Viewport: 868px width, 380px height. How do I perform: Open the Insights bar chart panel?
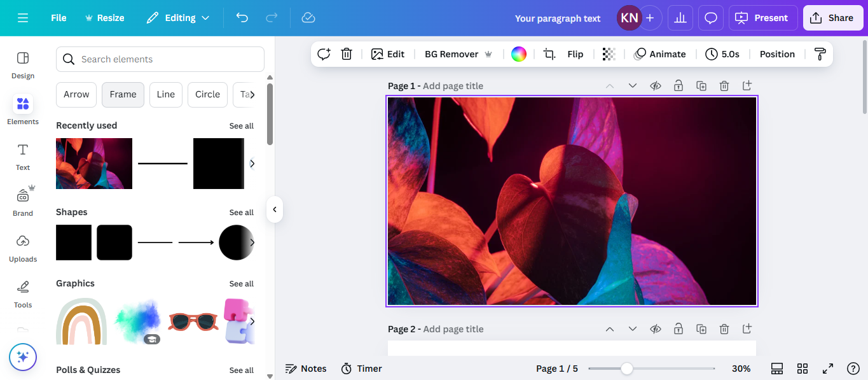[x=680, y=17]
